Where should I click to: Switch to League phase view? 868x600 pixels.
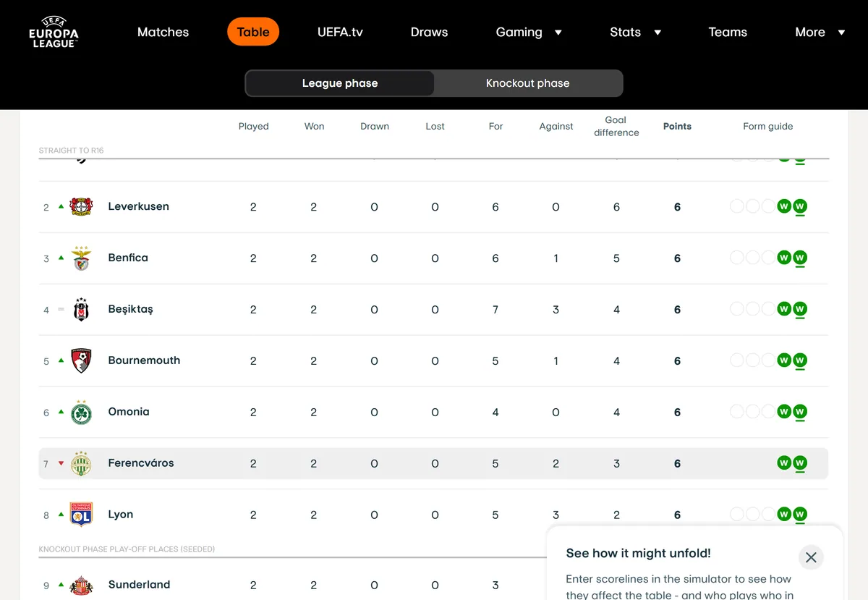pos(340,83)
